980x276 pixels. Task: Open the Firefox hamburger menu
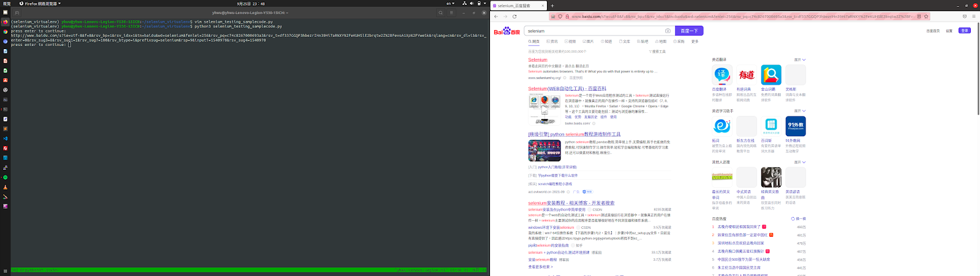(974, 17)
